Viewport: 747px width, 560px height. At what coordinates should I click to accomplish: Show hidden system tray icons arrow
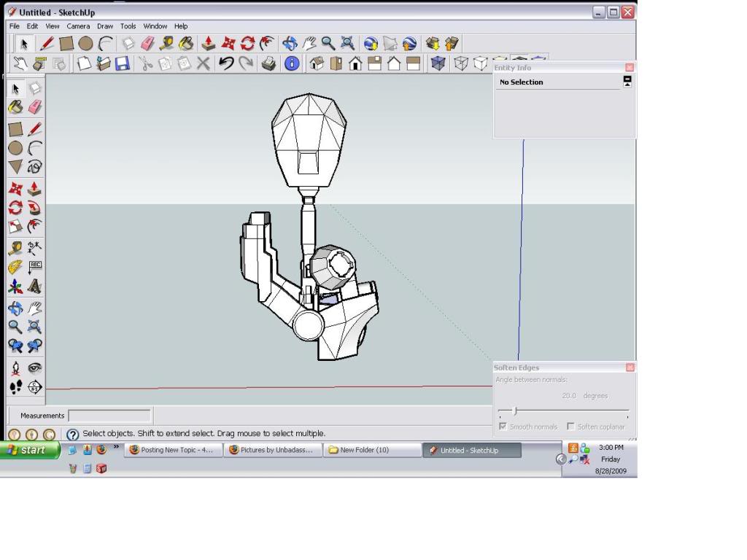[561, 459]
